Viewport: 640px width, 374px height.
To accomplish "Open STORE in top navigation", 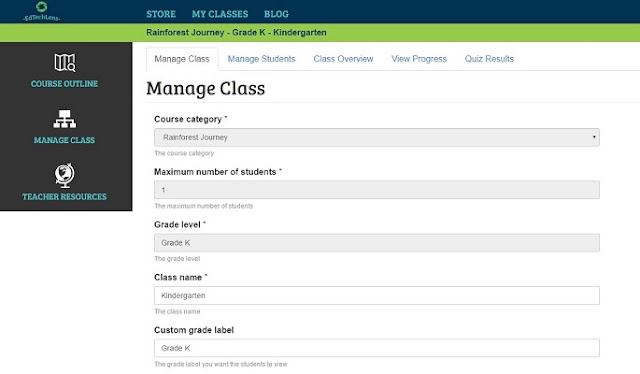I will [161, 14].
